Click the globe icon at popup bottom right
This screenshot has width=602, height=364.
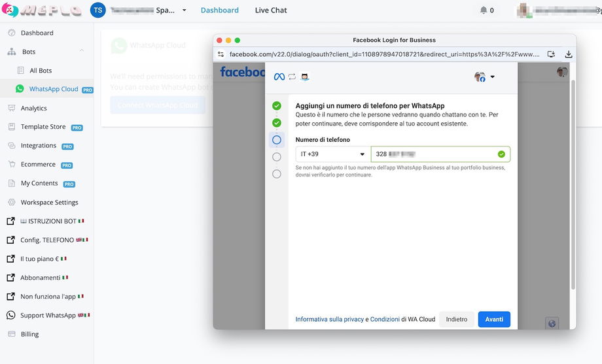click(x=552, y=323)
